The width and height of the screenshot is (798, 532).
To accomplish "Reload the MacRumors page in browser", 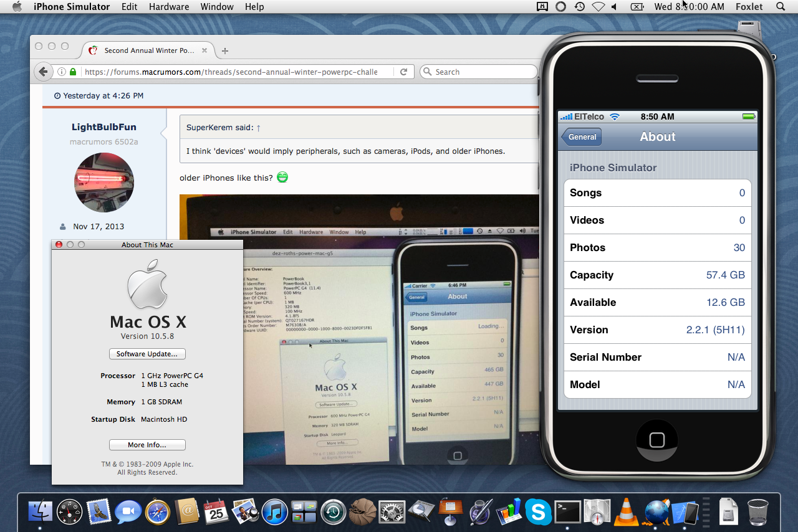I will click(x=403, y=72).
